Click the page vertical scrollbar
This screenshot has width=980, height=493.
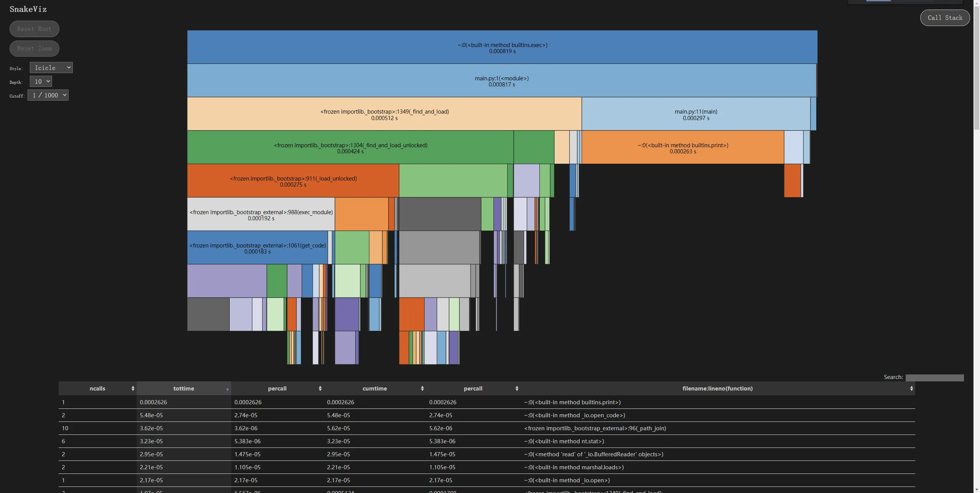[x=977, y=69]
